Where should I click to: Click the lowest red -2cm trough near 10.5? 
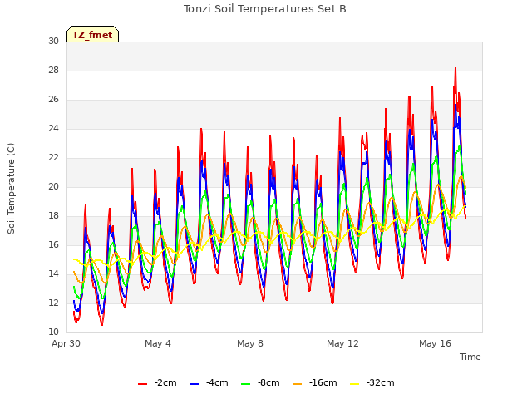pyautogui.click(x=101, y=325)
